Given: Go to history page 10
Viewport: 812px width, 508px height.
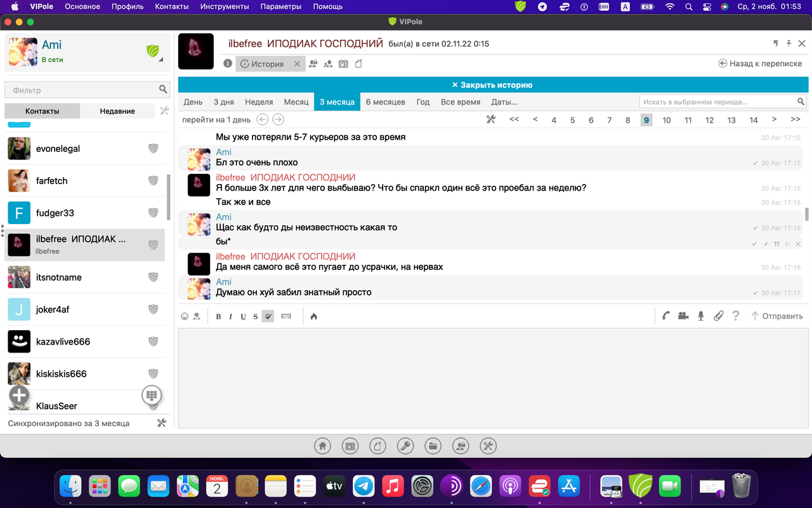Looking at the screenshot, I should [666, 120].
